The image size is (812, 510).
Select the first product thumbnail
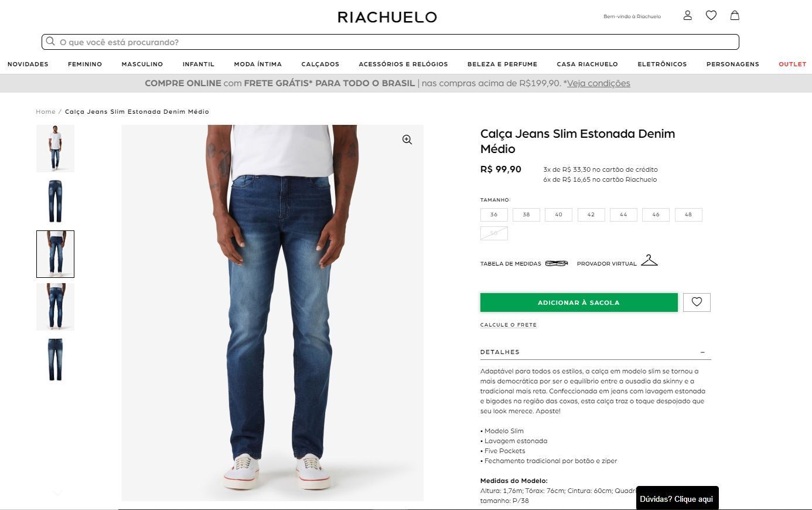tap(55, 148)
